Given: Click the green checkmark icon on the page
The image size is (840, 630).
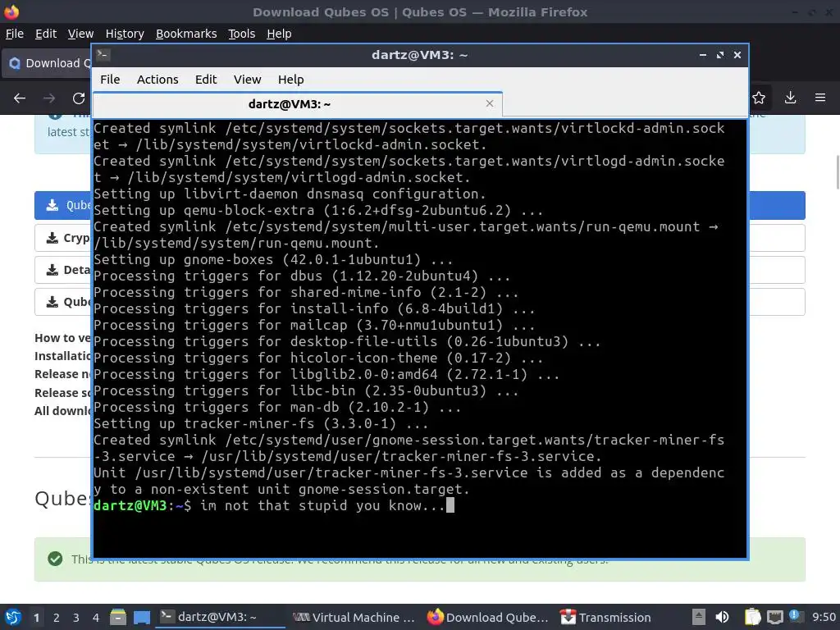Looking at the screenshot, I should pos(55,559).
